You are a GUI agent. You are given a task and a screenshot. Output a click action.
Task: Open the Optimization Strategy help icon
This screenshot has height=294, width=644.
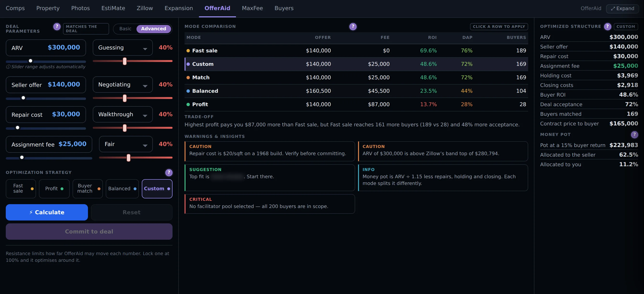(169, 172)
